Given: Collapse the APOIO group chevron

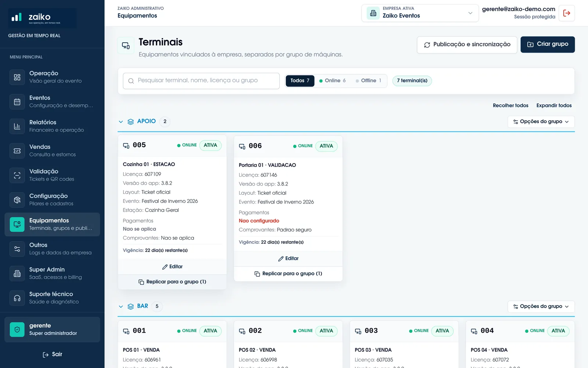Looking at the screenshot, I should 121,122.
